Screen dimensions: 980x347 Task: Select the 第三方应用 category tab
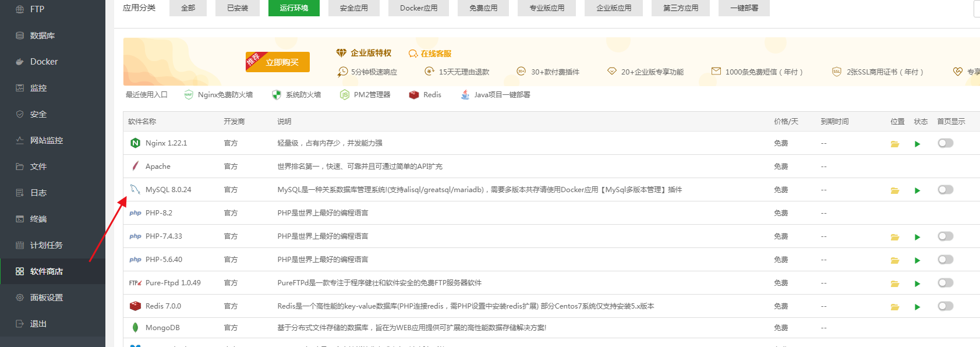tap(681, 8)
